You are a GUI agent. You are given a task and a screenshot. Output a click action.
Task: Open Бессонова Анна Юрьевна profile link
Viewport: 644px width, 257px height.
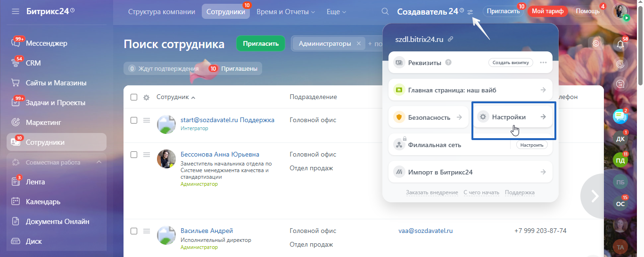(220, 154)
